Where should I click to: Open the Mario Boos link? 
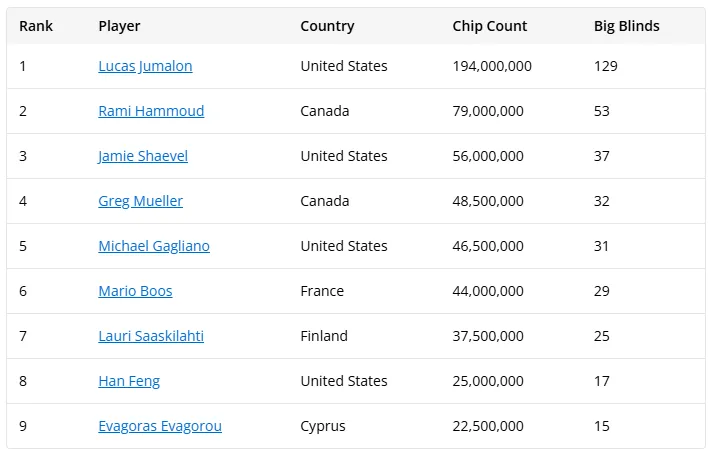(x=135, y=291)
